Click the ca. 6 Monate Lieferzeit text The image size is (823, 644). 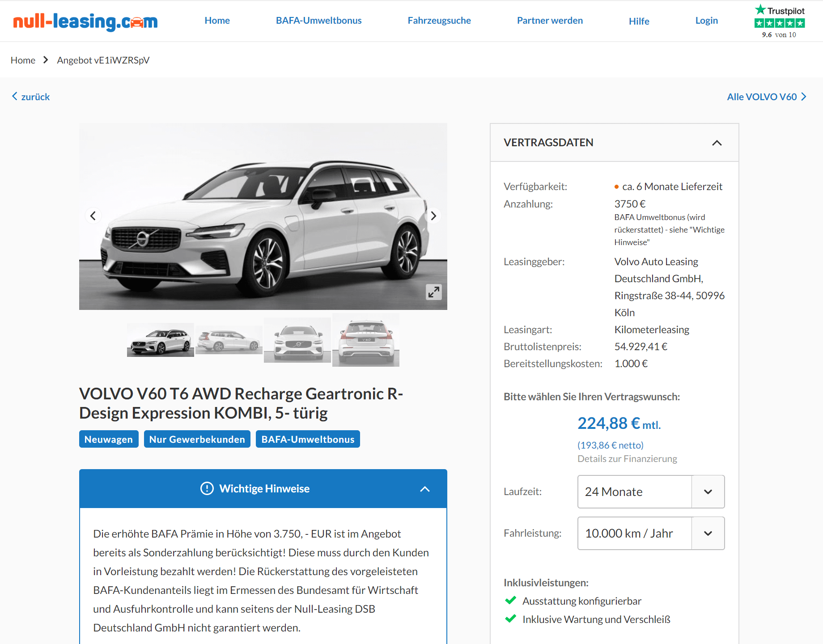click(672, 186)
